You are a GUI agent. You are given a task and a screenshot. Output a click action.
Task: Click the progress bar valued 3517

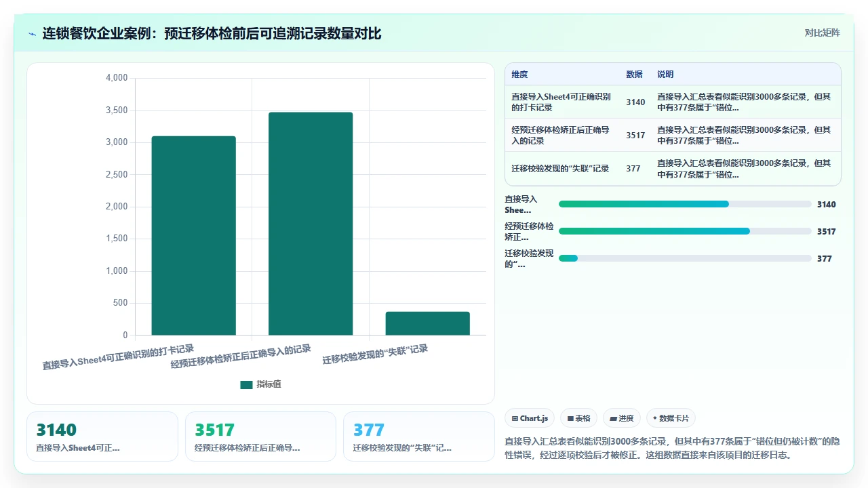click(x=685, y=231)
